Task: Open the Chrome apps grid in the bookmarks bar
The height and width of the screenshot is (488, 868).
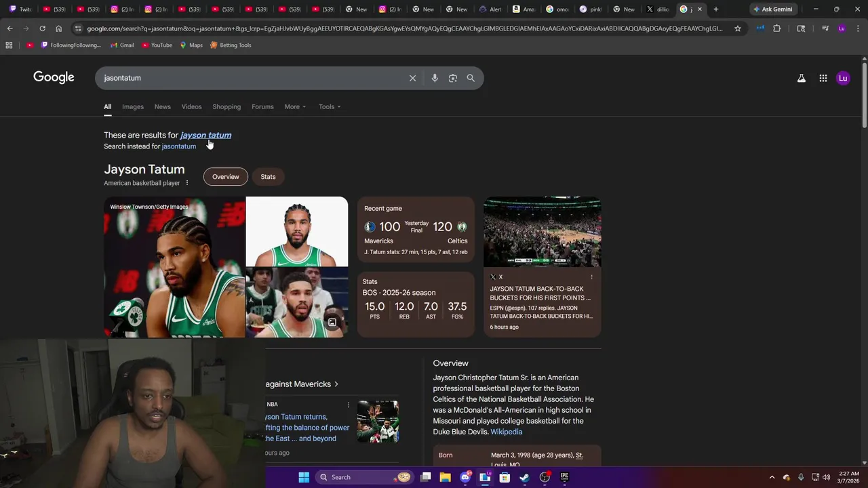Action: pos(9,45)
